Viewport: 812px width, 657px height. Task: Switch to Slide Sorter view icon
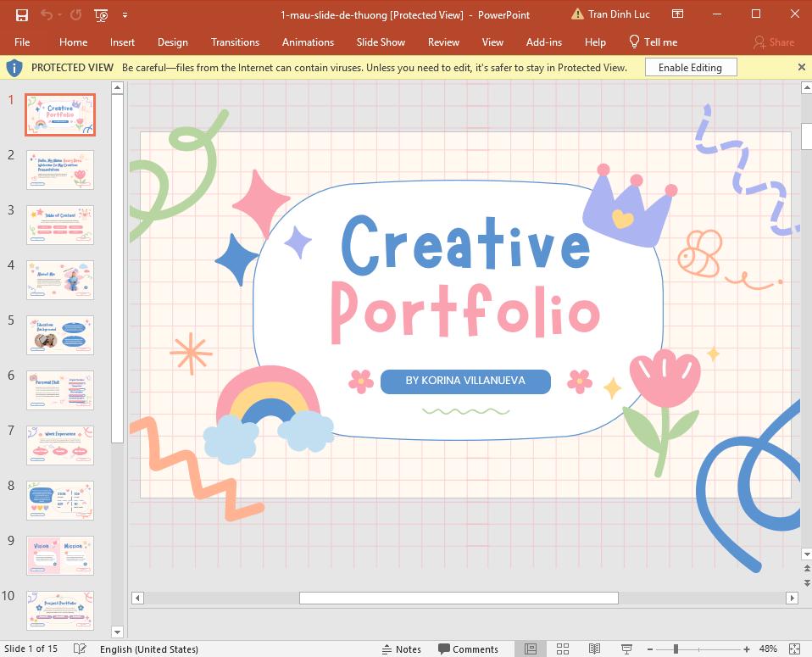coord(563,649)
